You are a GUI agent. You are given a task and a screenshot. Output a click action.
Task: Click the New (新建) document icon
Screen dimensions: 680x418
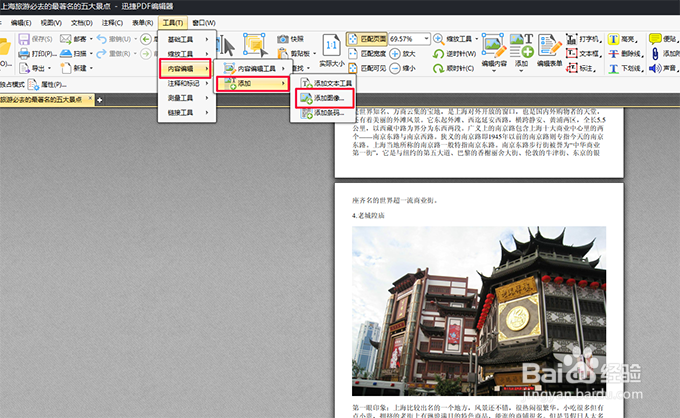(x=65, y=68)
